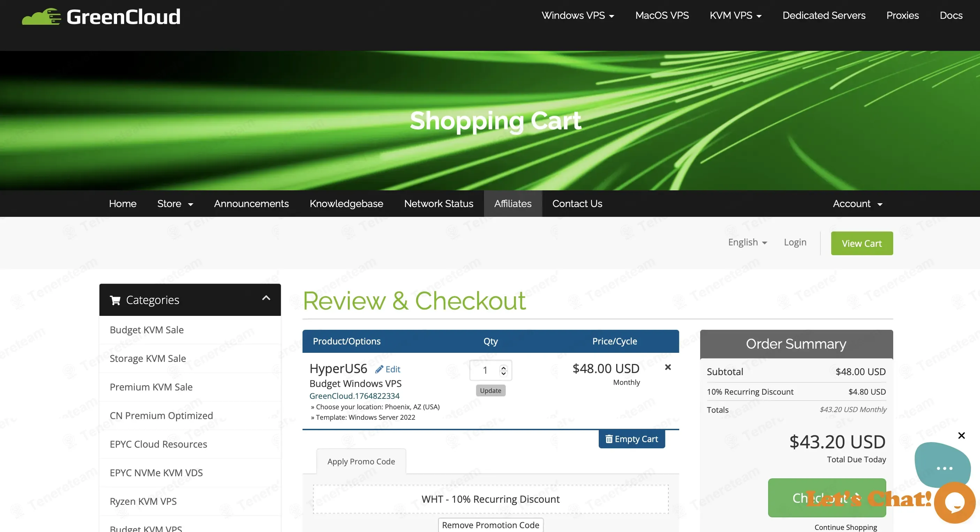
Task: Open the Docs page
Action: tap(951, 15)
